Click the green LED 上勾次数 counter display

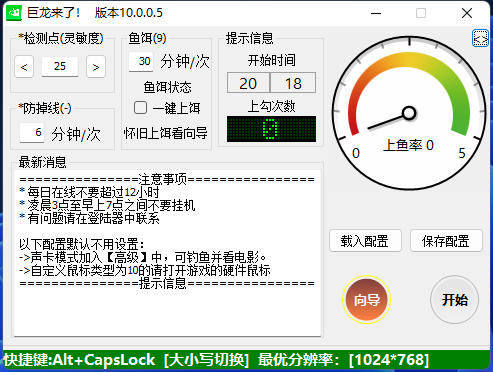pos(271,129)
